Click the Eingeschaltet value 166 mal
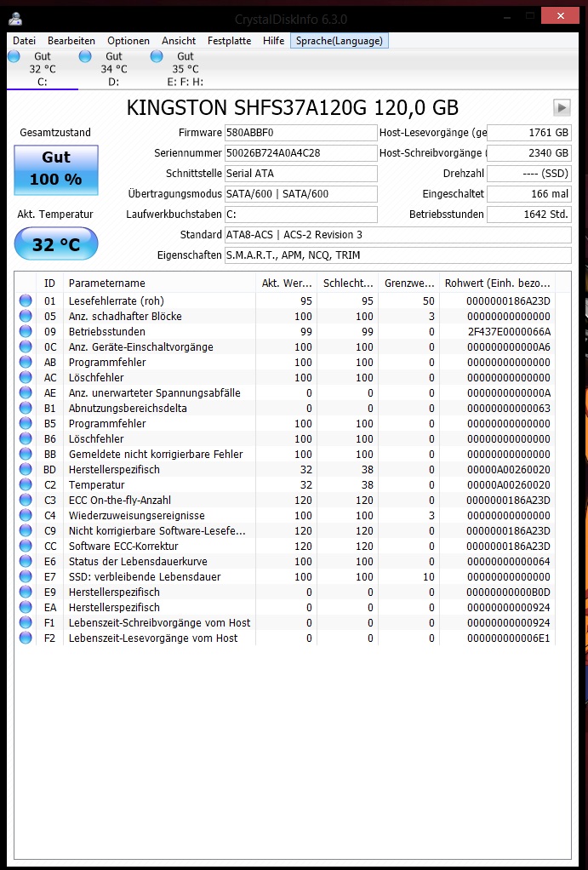 click(x=529, y=193)
